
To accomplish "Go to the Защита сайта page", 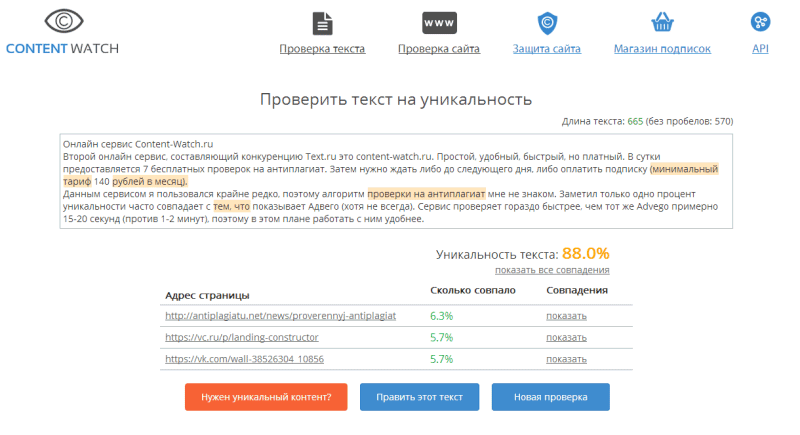I will pos(547,48).
